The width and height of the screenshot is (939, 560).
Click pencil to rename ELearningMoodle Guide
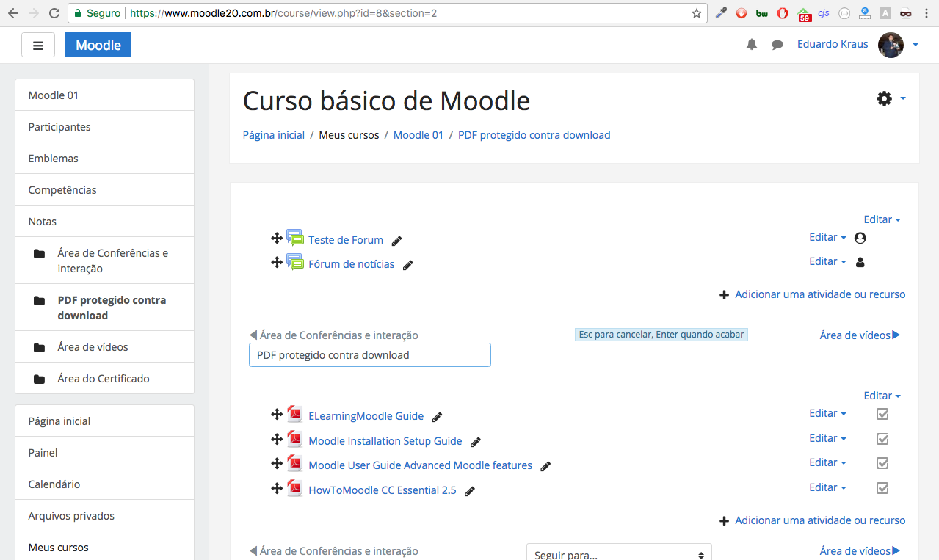pyautogui.click(x=438, y=417)
